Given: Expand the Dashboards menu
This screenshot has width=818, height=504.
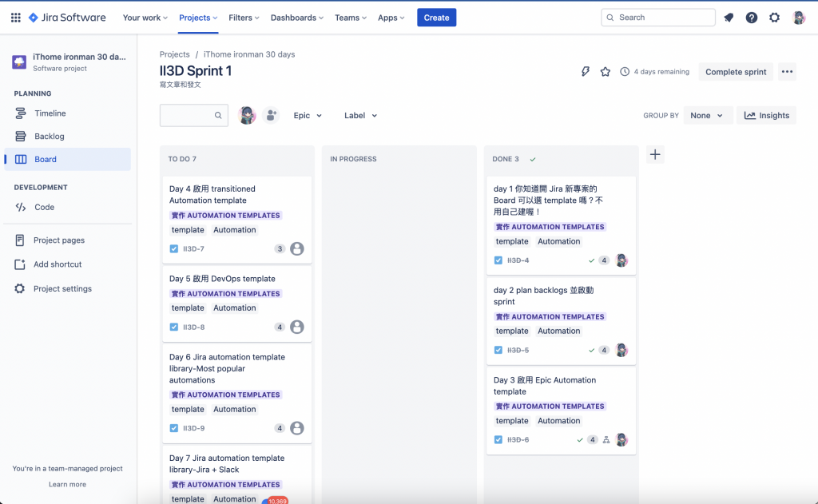Looking at the screenshot, I should point(297,18).
